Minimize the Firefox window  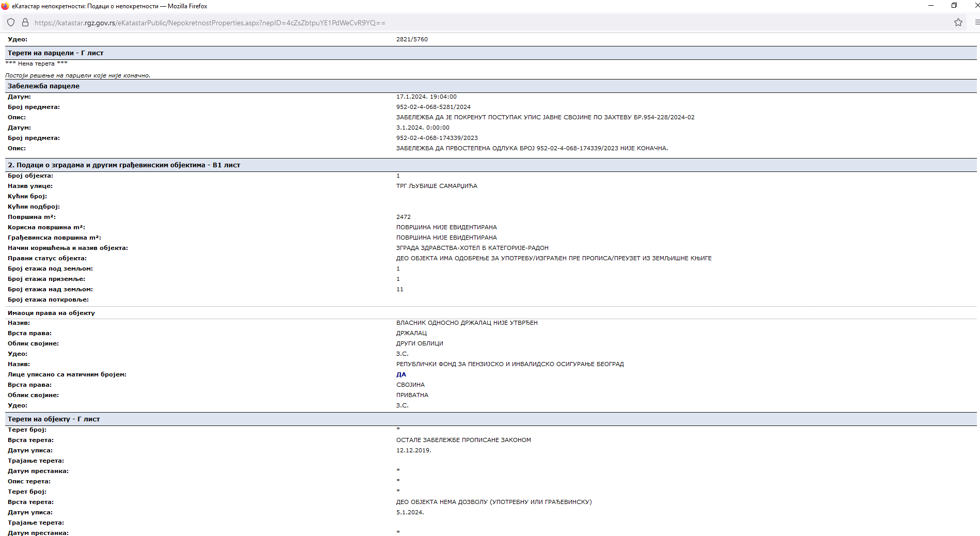coord(931,6)
